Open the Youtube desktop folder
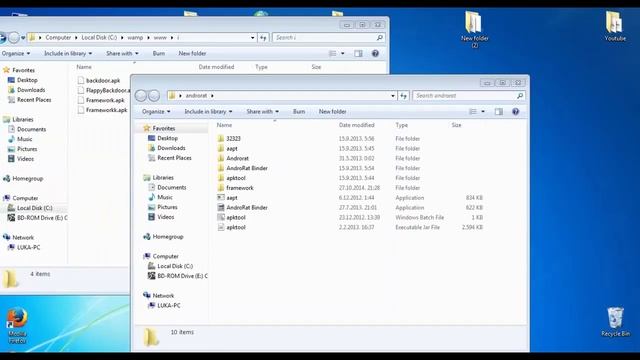640x360 pixels. [x=615, y=26]
